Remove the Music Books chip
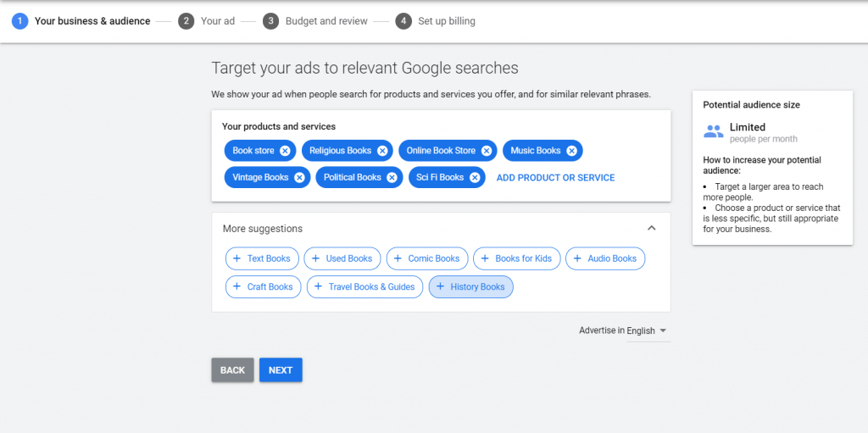Screen dimensions: 868x433 [x=571, y=151]
